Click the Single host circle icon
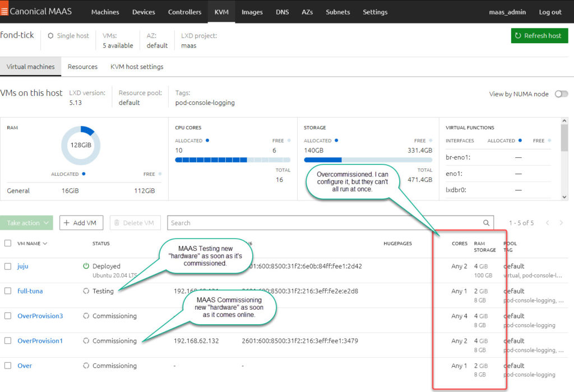The image size is (574, 392). 50,35
